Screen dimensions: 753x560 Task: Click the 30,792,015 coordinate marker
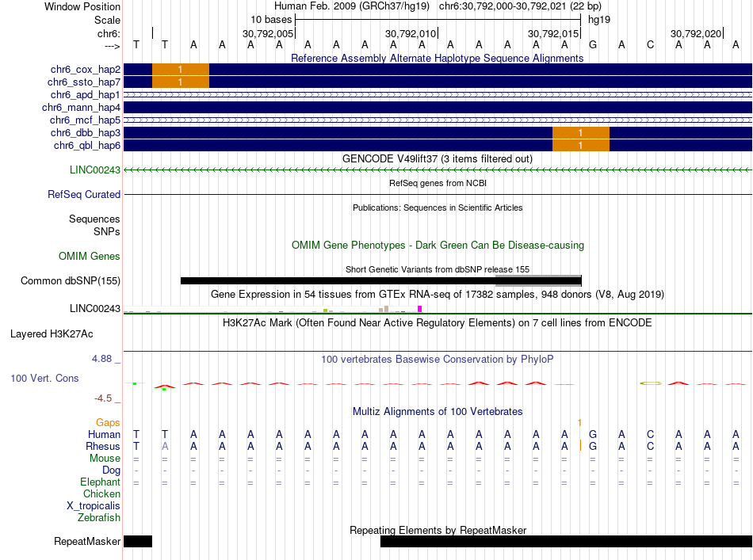[553, 33]
